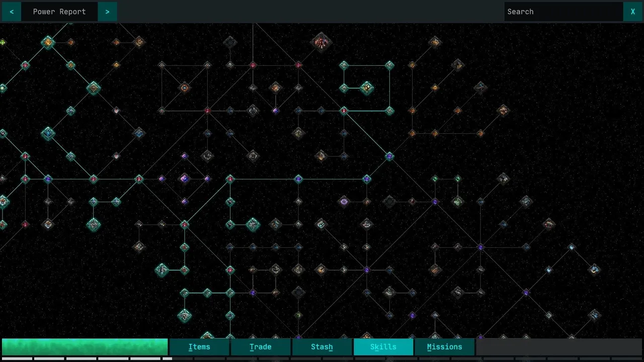Click the large light-blue node at the far right
The image size is (644, 362).
pyautogui.click(x=595, y=270)
